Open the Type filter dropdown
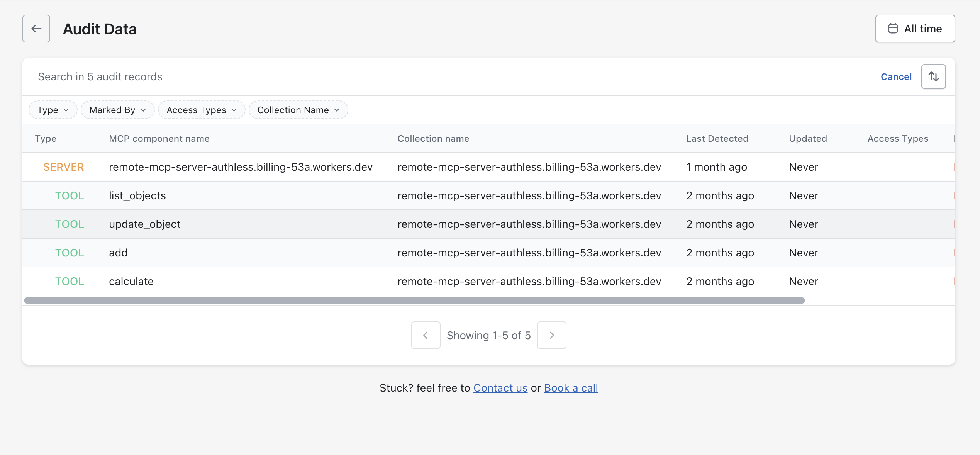 (53, 110)
